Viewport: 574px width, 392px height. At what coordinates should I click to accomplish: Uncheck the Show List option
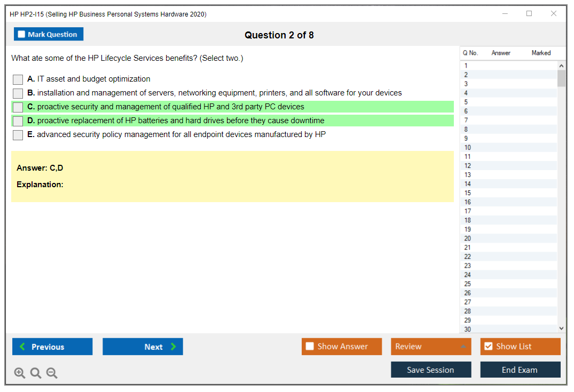pyautogui.click(x=488, y=347)
